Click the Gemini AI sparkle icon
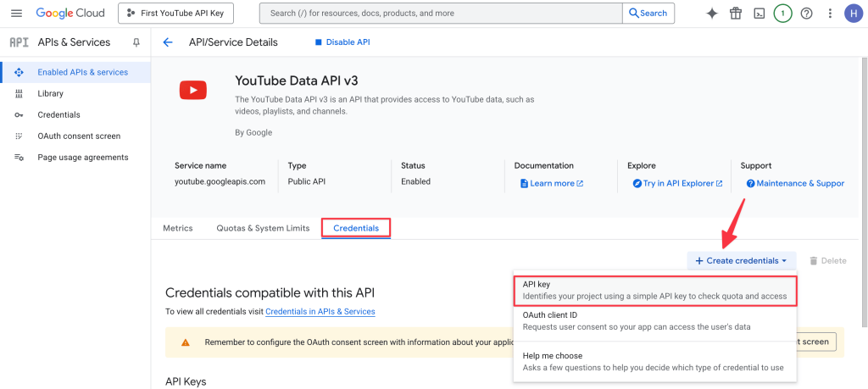 (x=712, y=14)
